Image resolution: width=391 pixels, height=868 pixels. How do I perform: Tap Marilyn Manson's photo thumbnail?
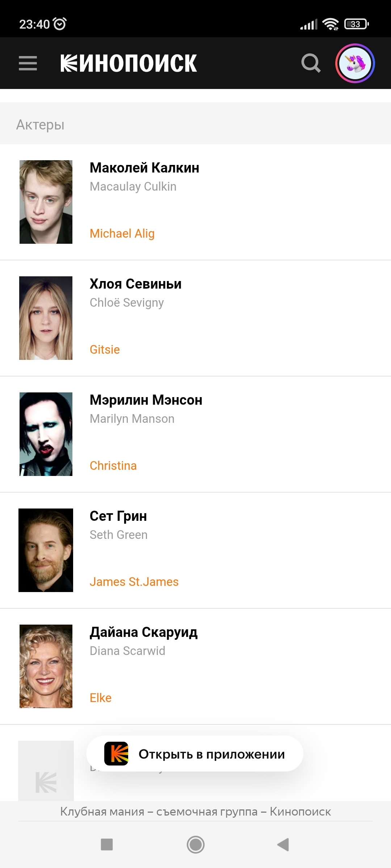pyautogui.click(x=46, y=434)
